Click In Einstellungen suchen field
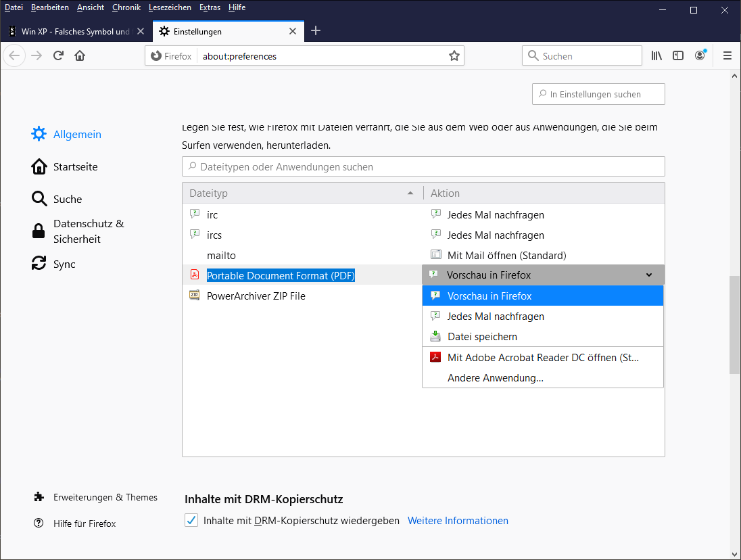The height and width of the screenshot is (560, 741). point(598,94)
